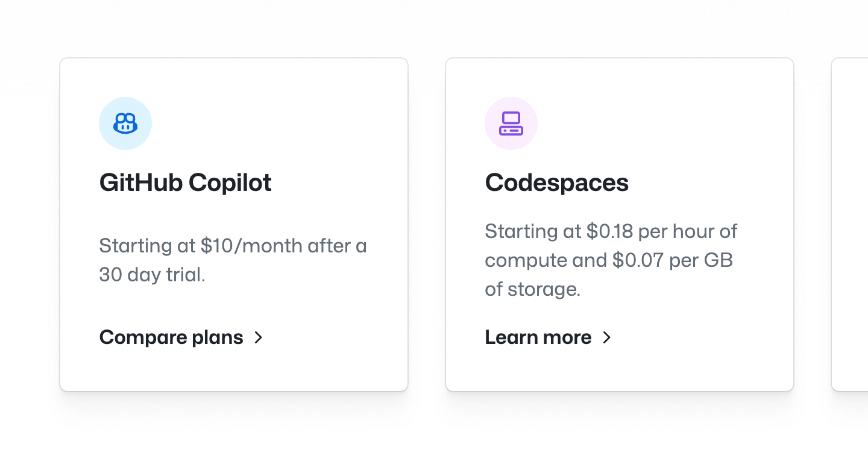Viewport: 868px width, 453px height.
Task: Click the $10/month price text
Action: (251, 246)
